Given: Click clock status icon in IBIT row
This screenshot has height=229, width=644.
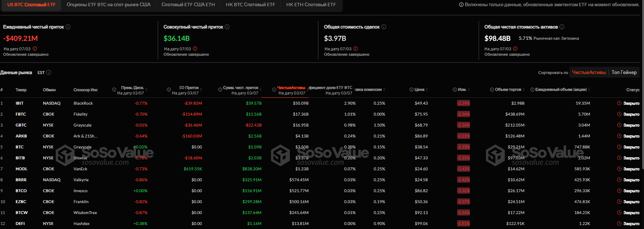Looking at the screenshot, I should [619, 103].
